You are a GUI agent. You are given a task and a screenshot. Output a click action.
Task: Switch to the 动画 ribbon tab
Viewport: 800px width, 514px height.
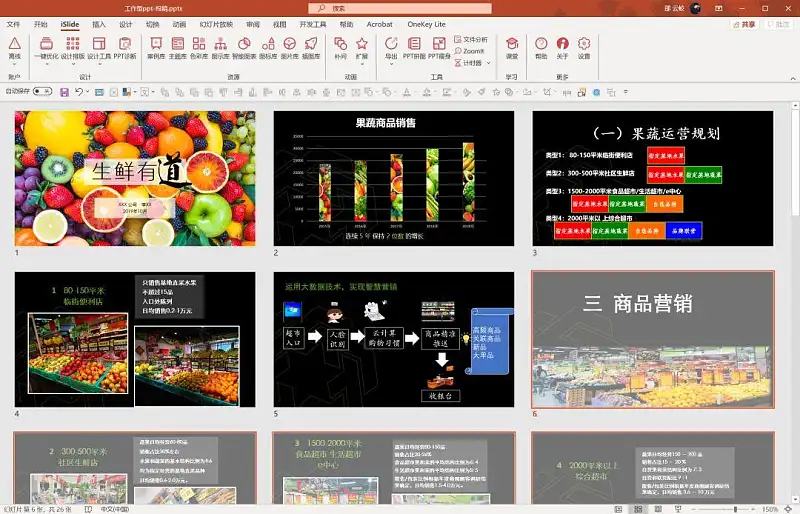coord(179,25)
